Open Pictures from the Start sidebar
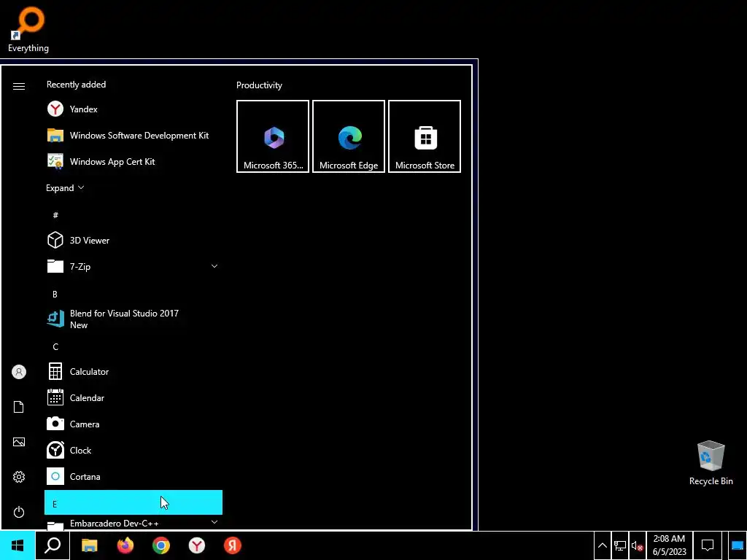 tap(19, 442)
